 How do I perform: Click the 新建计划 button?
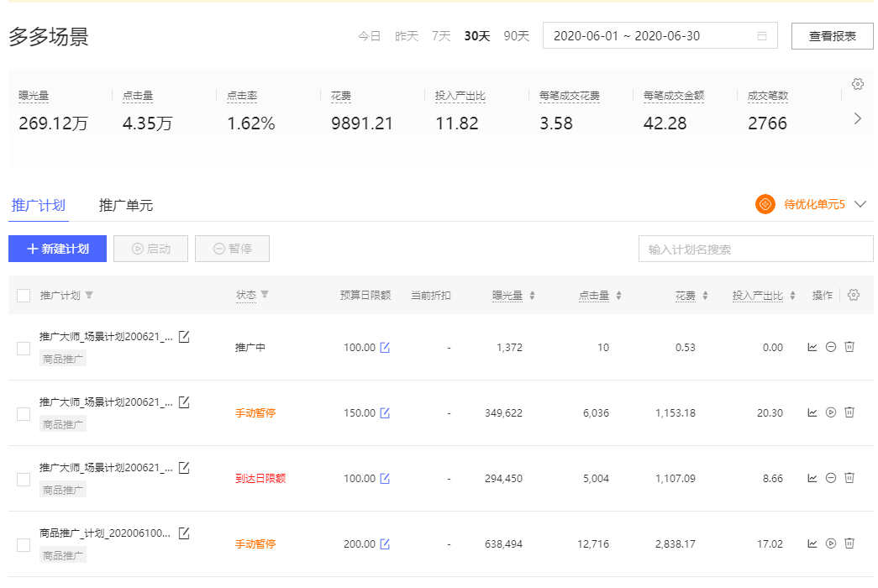(57, 249)
